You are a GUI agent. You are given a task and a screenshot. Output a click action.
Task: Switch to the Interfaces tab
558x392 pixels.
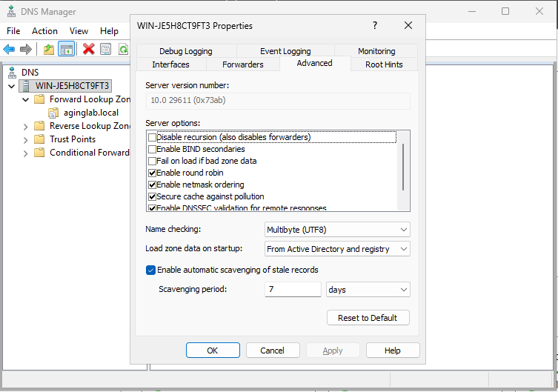[x=171, y=64]
